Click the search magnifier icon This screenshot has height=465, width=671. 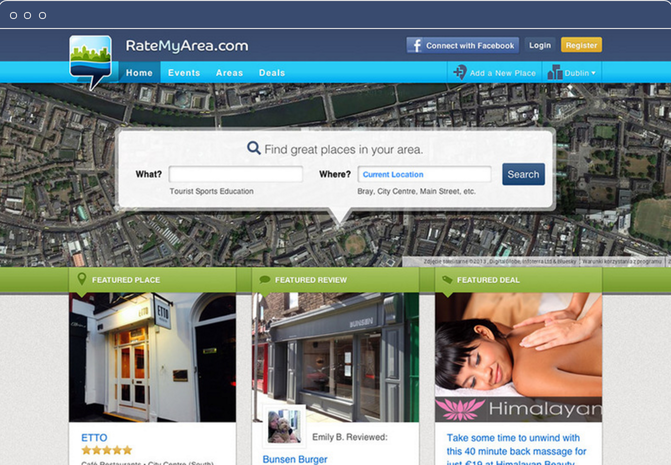(x=254, y=148)
